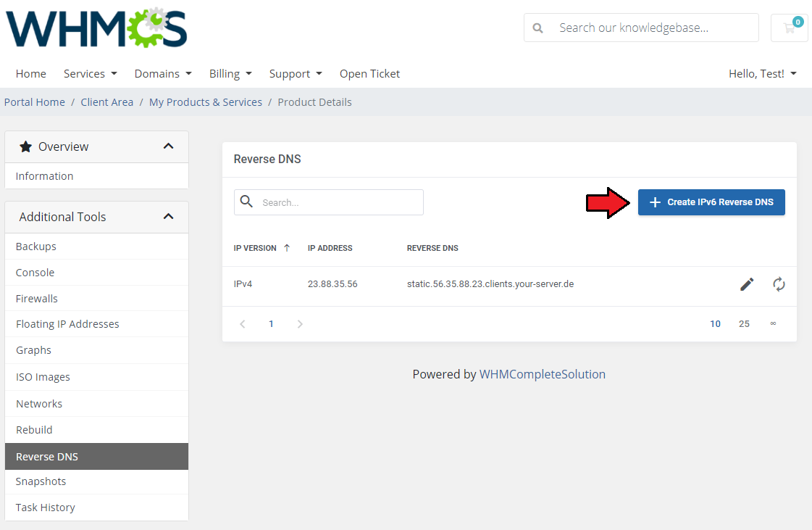Edit the IPv4 reverse DNS pencil icon
Image resolution: width=812 pixels, height=530 pixels.
pyautogui.click(x=747, y=284)
